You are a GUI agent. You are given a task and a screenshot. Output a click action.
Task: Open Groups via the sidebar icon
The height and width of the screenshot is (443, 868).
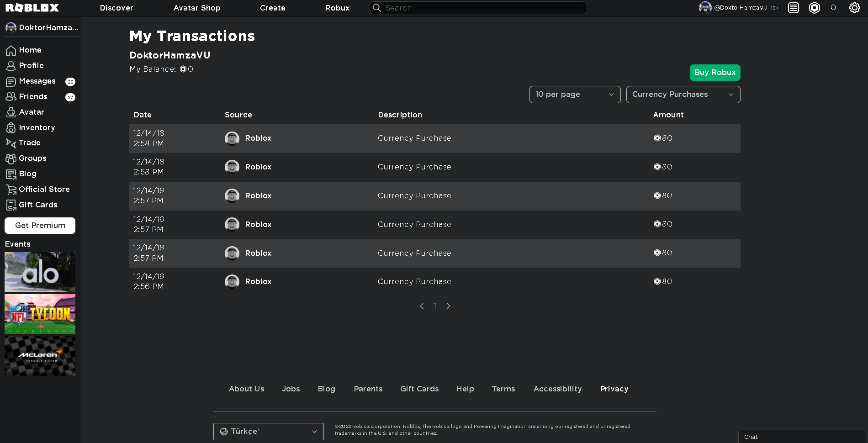click(x=11, y=158)
